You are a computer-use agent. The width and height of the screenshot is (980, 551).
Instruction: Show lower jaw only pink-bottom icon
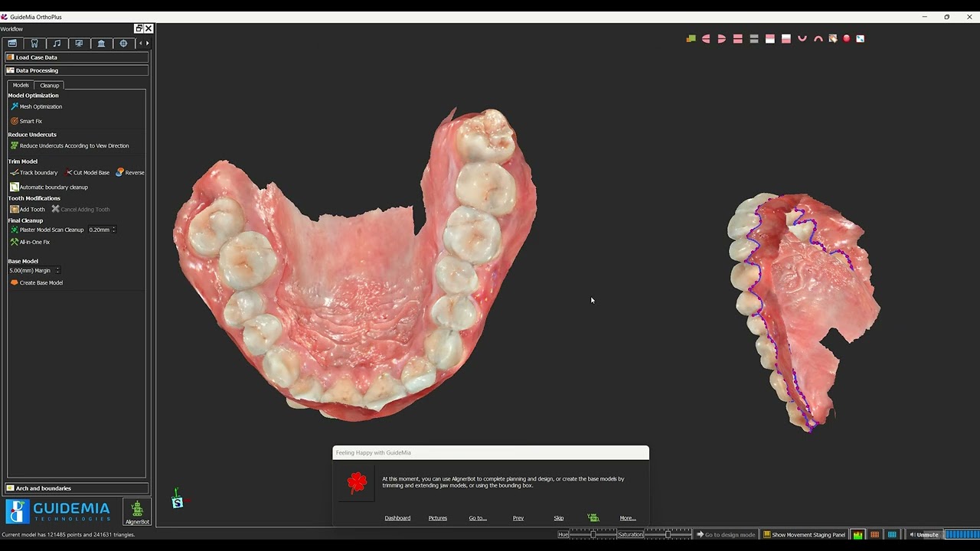[x=786, y=38]
